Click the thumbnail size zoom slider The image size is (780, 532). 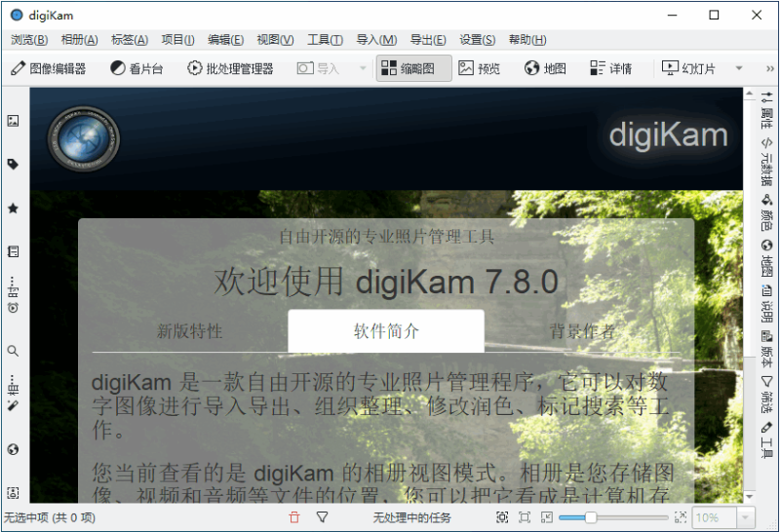coord(613,517)
